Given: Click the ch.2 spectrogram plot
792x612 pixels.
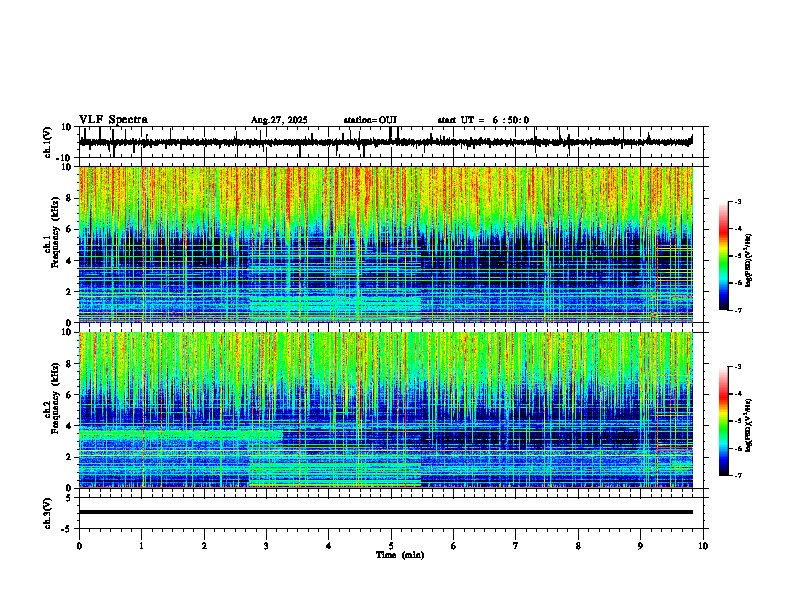Looking at the screenshot, I should [386, 410].
